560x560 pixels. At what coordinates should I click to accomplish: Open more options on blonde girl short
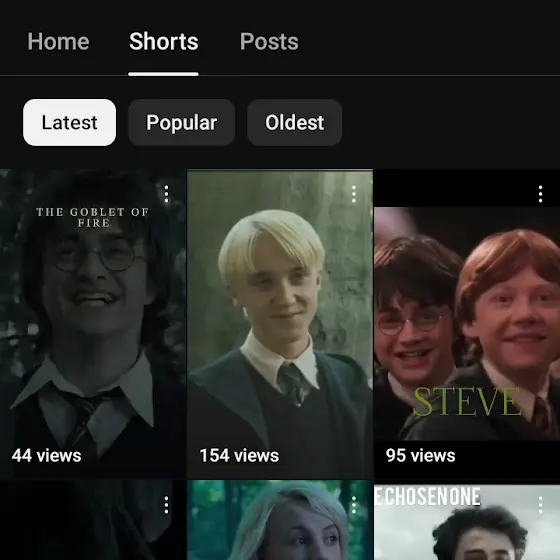click(x=354, y=505)
